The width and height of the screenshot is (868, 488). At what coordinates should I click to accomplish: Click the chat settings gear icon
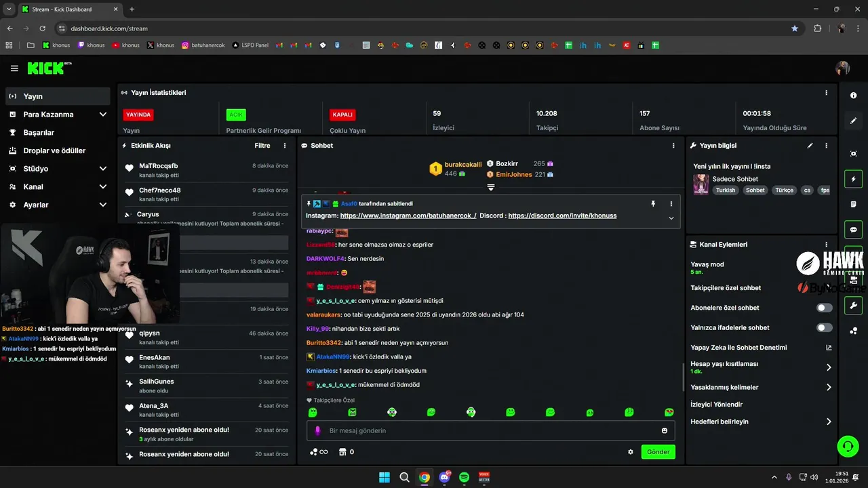[631, 452]
